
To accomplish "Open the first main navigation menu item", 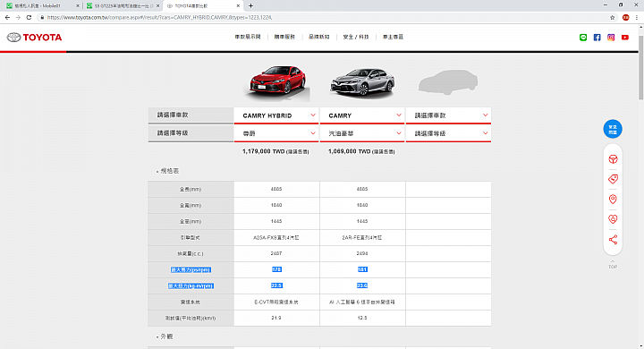I will (248, 37).
